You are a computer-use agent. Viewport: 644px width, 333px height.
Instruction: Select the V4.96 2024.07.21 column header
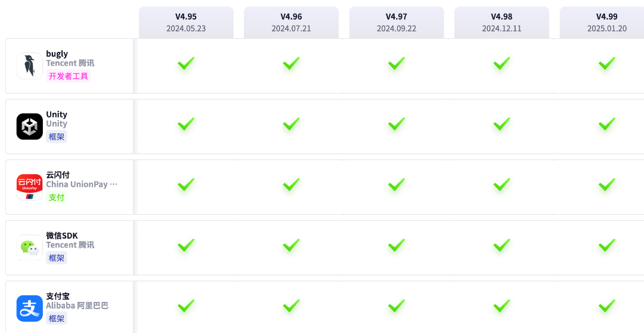pyautogui.click(x=291, y=22)
